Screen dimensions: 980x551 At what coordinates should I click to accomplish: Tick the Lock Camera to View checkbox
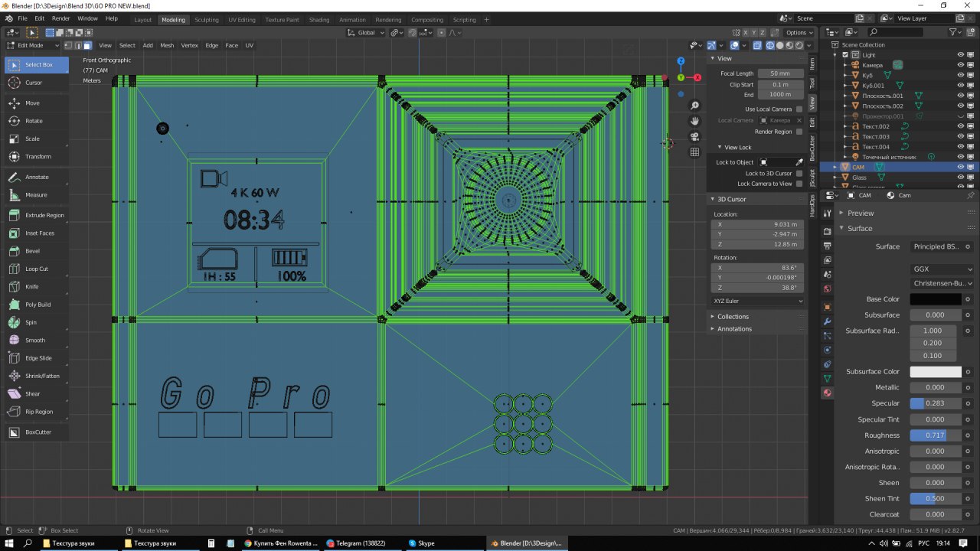point(799,184)
